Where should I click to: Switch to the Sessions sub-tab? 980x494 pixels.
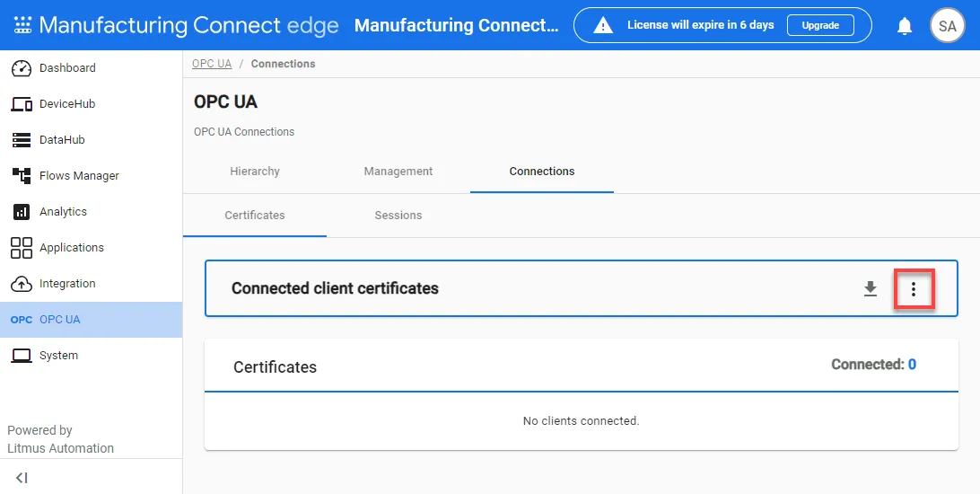pyautogui.click(x=398, y=215)
